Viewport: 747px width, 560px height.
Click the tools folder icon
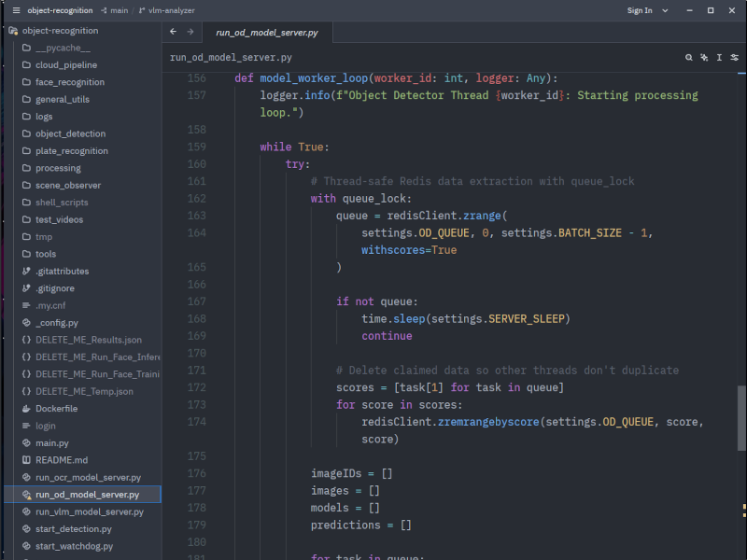point(27,253)
